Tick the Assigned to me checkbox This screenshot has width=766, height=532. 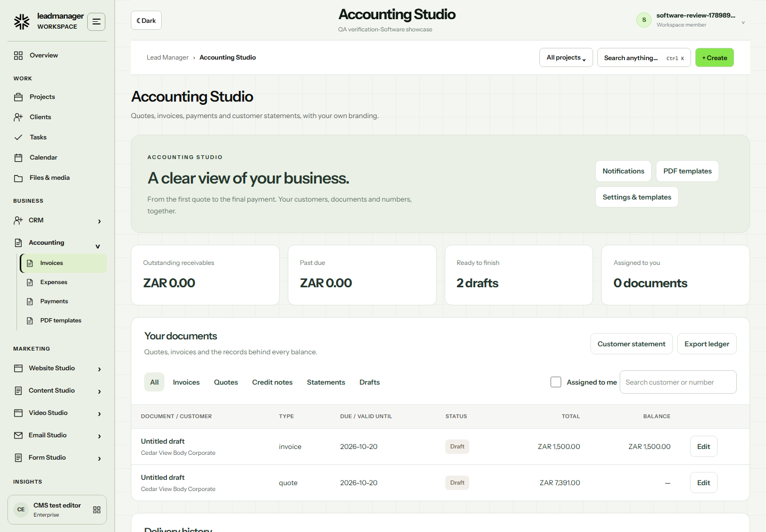[556, 382]
